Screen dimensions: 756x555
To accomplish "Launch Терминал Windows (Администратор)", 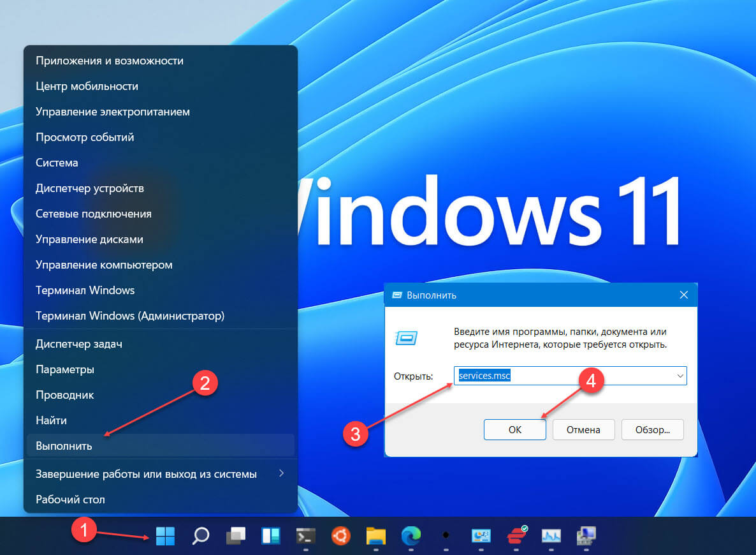I will [160, 316].
